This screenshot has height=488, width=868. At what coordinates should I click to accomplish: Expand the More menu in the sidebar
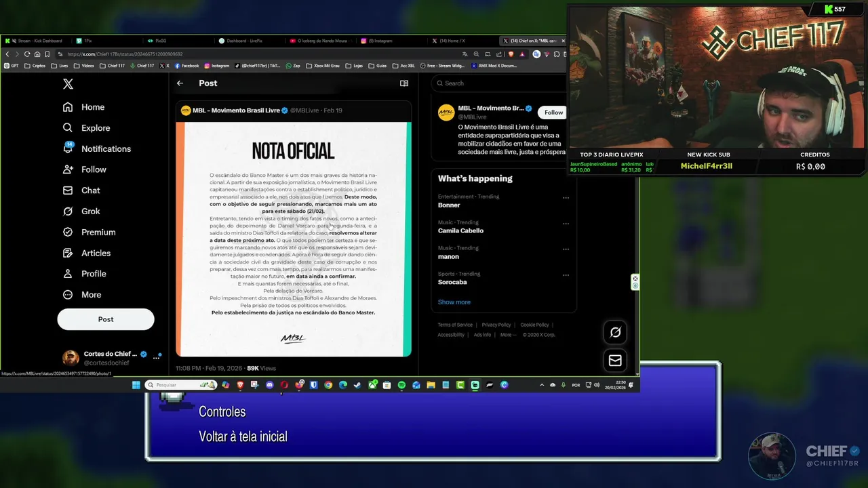81,295
